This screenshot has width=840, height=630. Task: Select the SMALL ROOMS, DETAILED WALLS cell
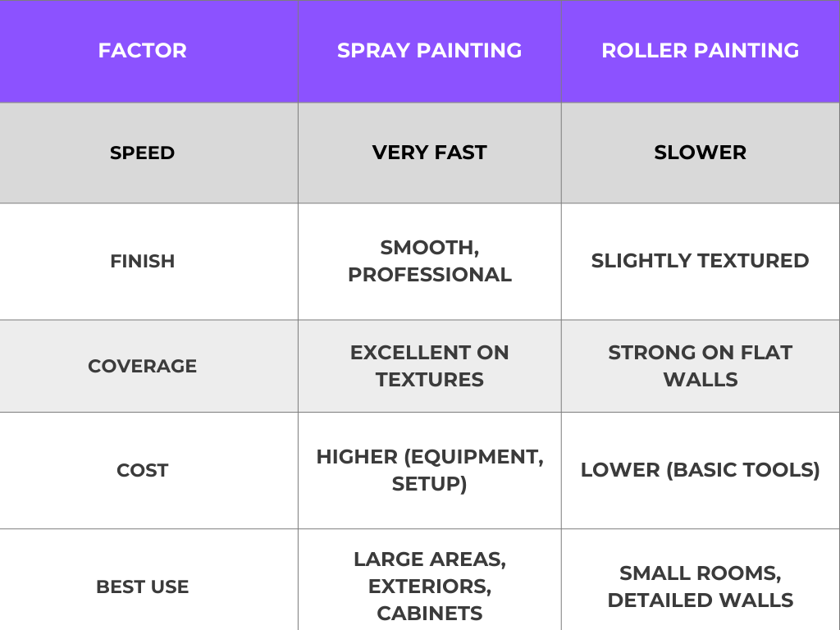tap(700, 587)
